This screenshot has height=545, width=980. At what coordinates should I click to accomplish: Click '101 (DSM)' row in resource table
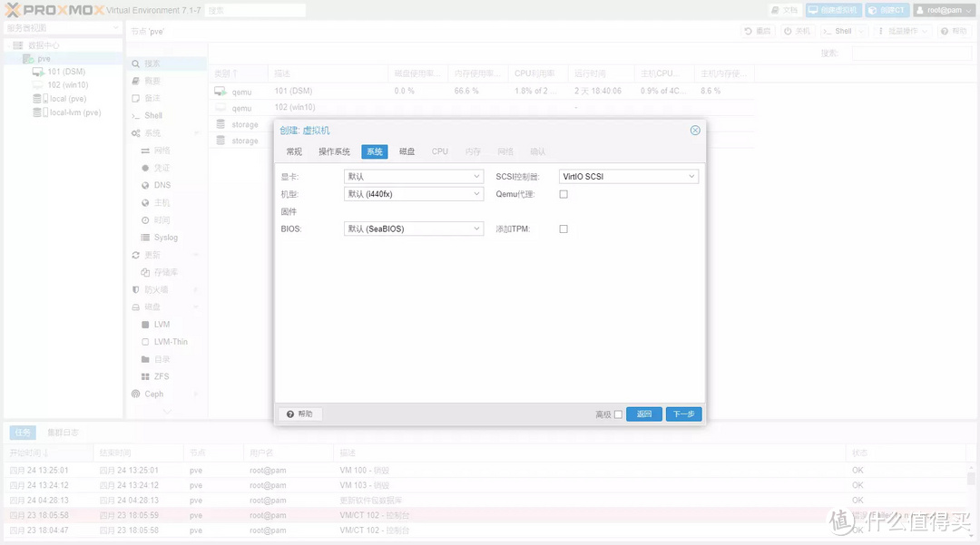[481, 92]
